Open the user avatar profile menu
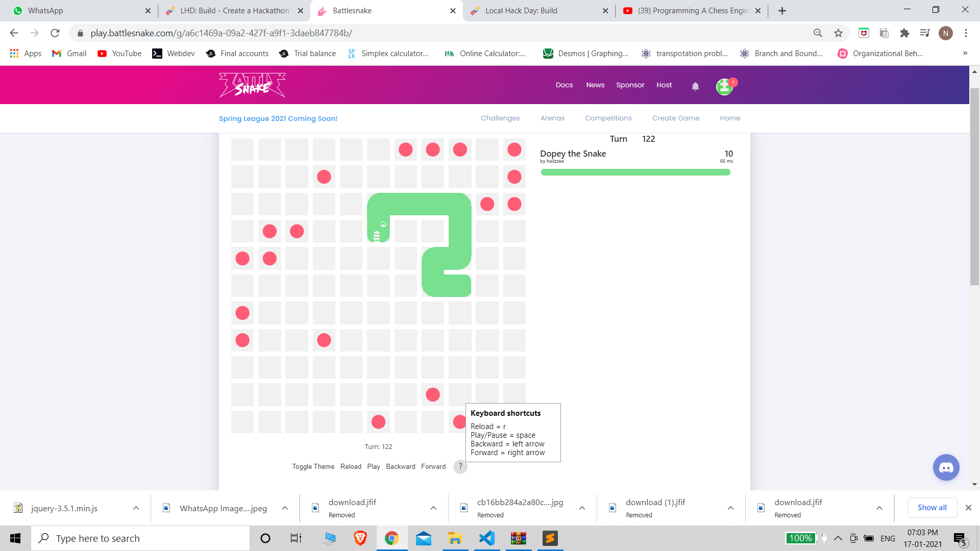The image size is (980, 551). (x=724, y=87)
